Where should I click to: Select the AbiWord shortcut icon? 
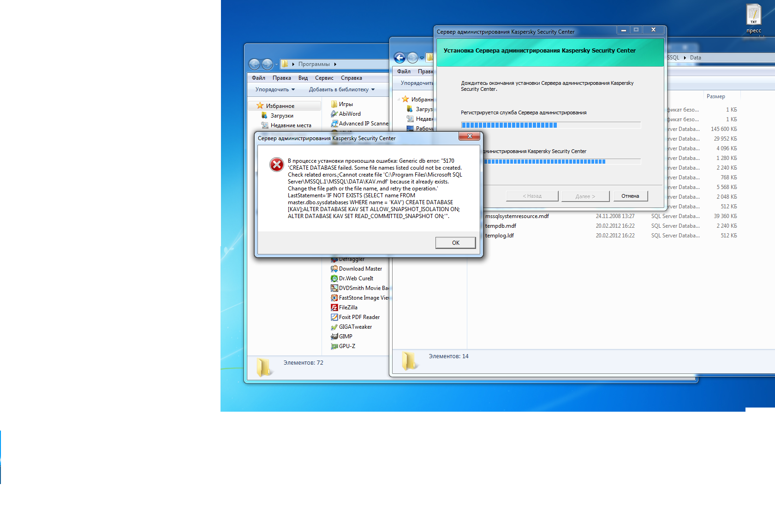(x=334, y=114)
